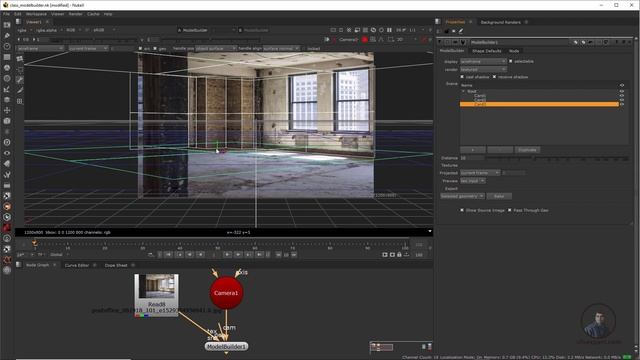Select the highlighted ModelBuilder align tool

pyautogui.click(x=20, y=80)
